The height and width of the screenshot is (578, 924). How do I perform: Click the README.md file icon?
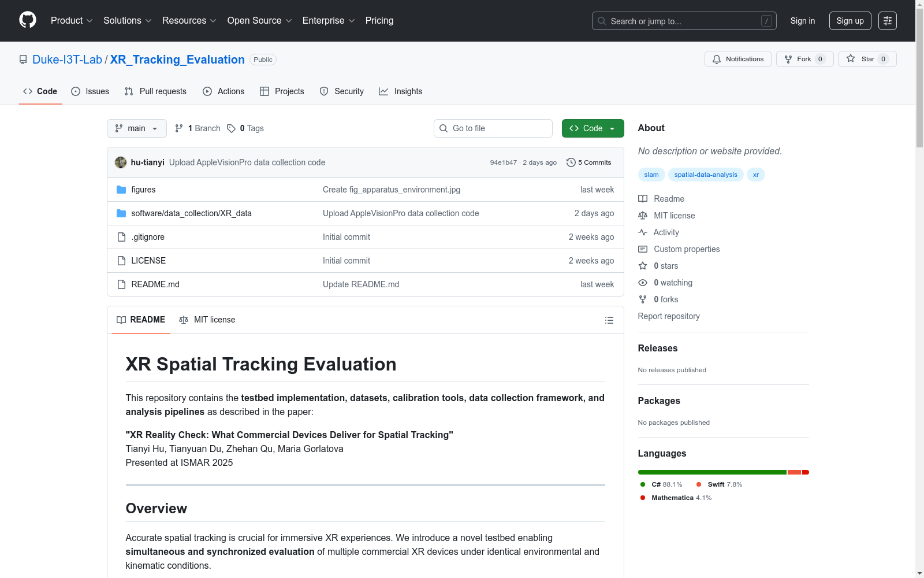pyautogui.click(x=121, y=284)
